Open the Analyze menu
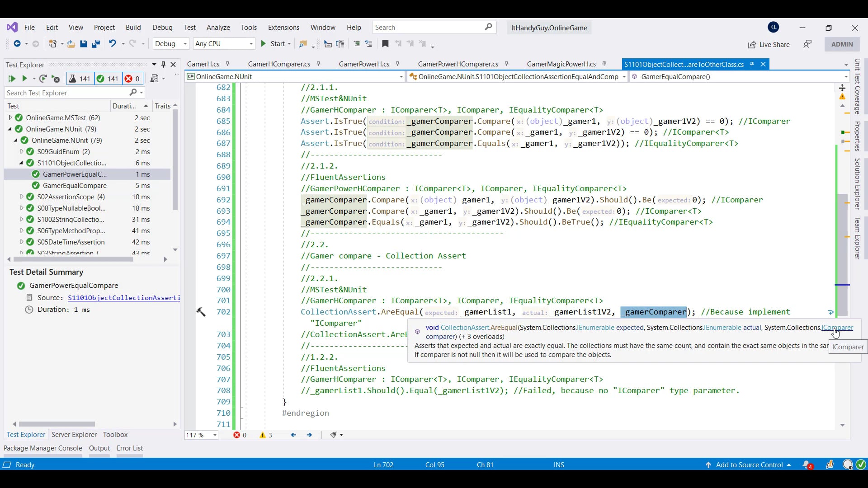 point(218,28)
